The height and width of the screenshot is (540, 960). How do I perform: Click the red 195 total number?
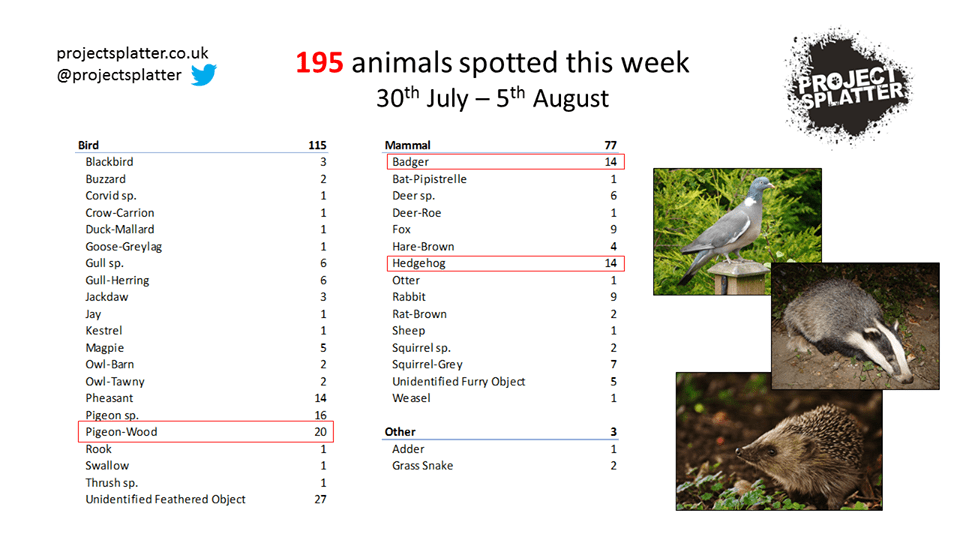[320, 63]
